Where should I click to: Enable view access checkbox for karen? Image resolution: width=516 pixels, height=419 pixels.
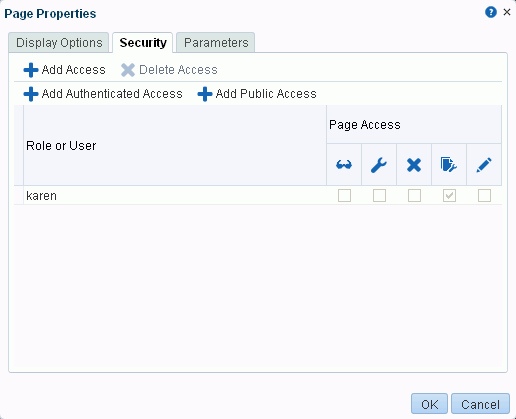click(344, 196)
